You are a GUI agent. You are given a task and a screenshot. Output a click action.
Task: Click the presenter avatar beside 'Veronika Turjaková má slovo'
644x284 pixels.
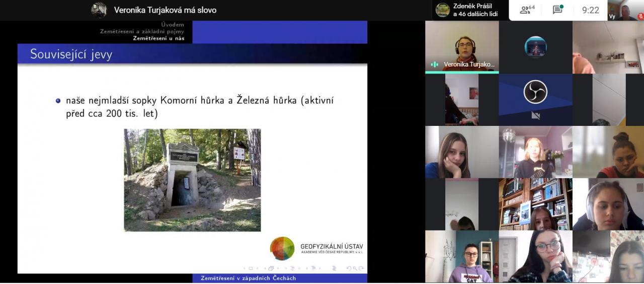99,10
